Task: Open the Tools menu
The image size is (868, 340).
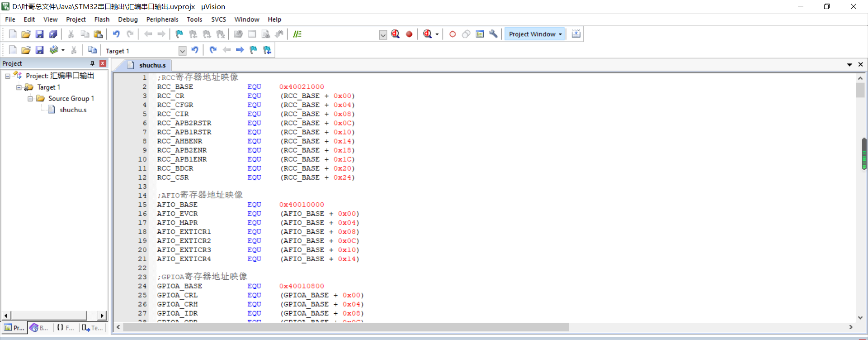Action: click(x=194, y=19)
